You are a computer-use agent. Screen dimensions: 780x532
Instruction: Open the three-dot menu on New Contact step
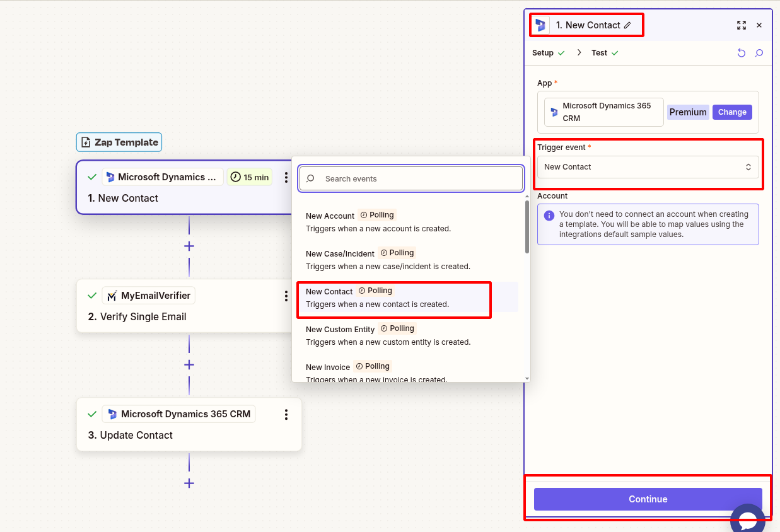click(x=286, y=177)
